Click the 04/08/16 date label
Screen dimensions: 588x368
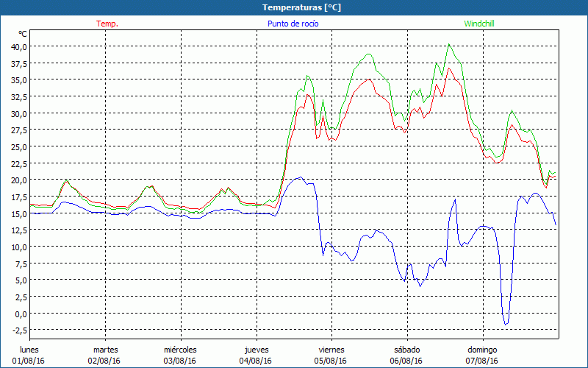point(256,361)
